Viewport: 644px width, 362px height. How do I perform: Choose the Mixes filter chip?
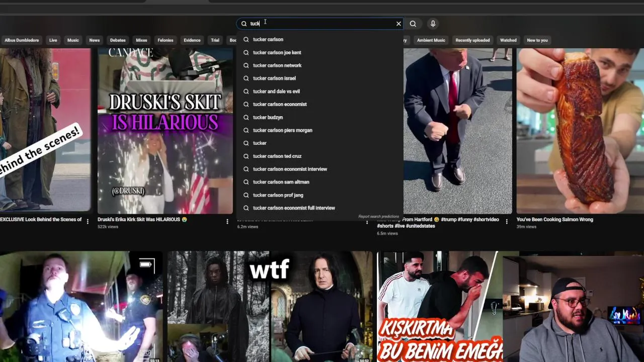[141, 40]
